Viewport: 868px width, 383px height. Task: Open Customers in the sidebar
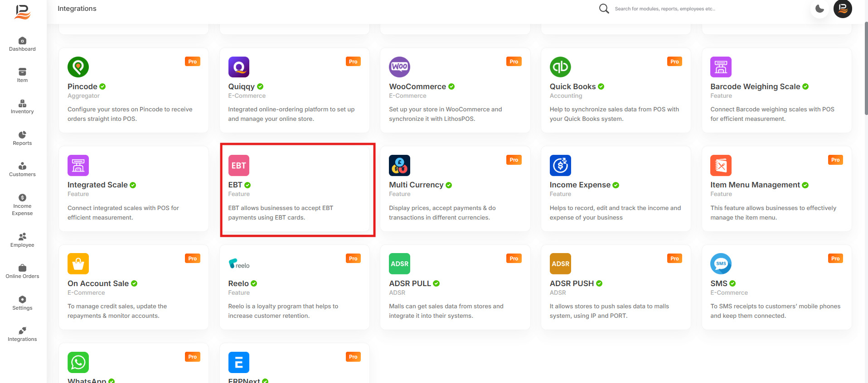(22, 170)
